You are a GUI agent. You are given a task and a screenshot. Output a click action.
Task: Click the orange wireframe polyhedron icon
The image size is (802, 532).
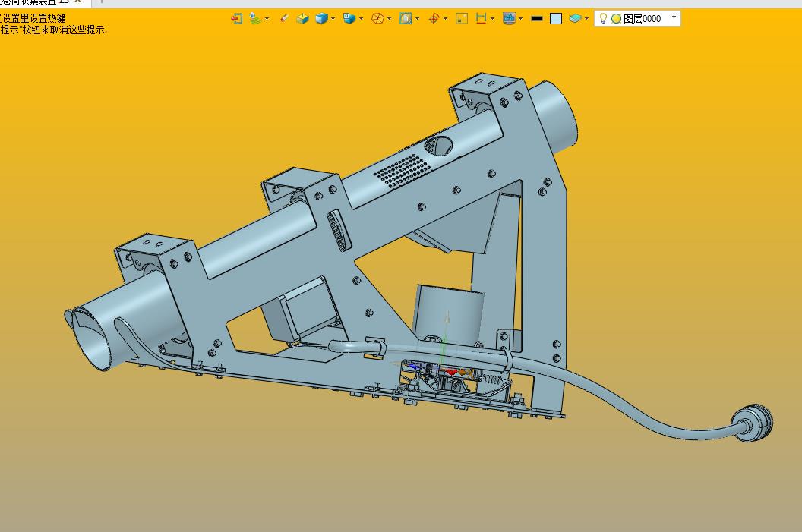(377, 19)
